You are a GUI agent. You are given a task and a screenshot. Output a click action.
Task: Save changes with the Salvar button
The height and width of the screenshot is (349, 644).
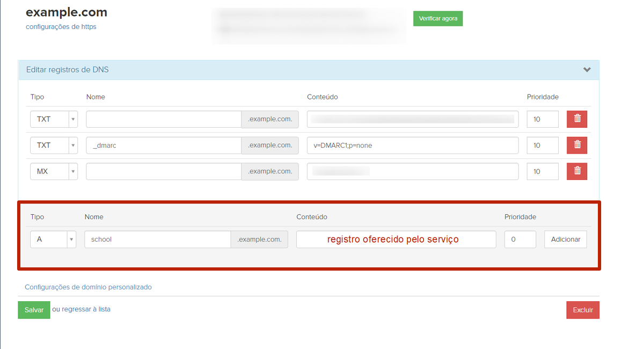pos(34,310)
